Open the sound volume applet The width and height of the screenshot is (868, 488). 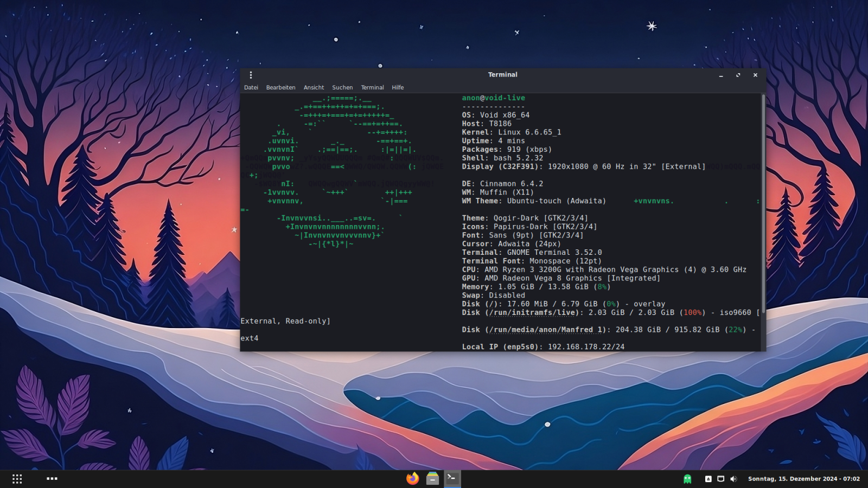click(733, 479)
